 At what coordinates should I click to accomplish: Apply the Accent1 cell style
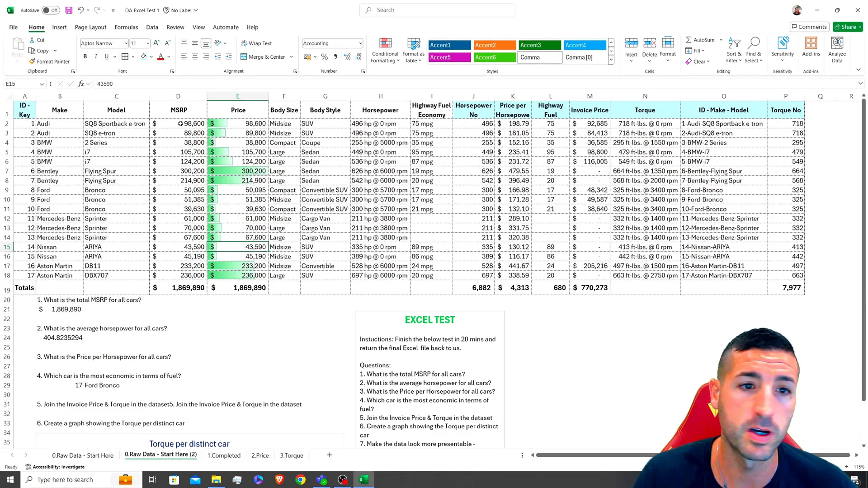point(449,45)
